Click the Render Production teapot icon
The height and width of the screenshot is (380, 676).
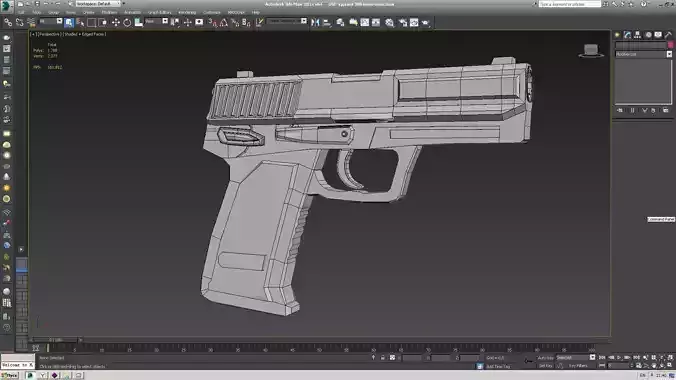(x=426, y=22)
